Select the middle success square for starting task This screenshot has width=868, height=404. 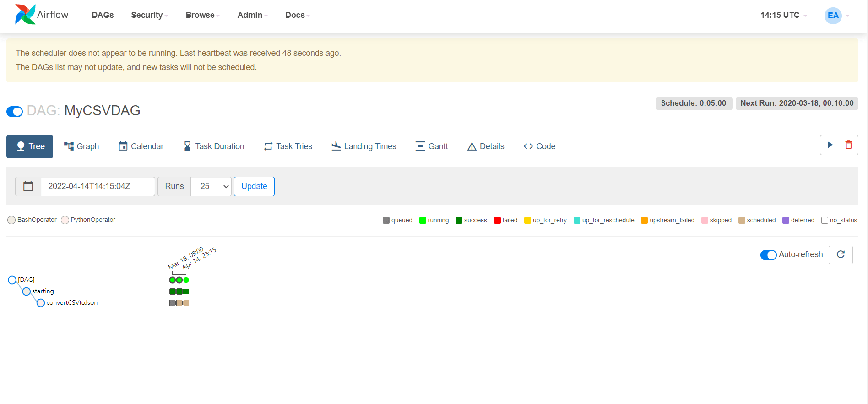click(179, 291)
